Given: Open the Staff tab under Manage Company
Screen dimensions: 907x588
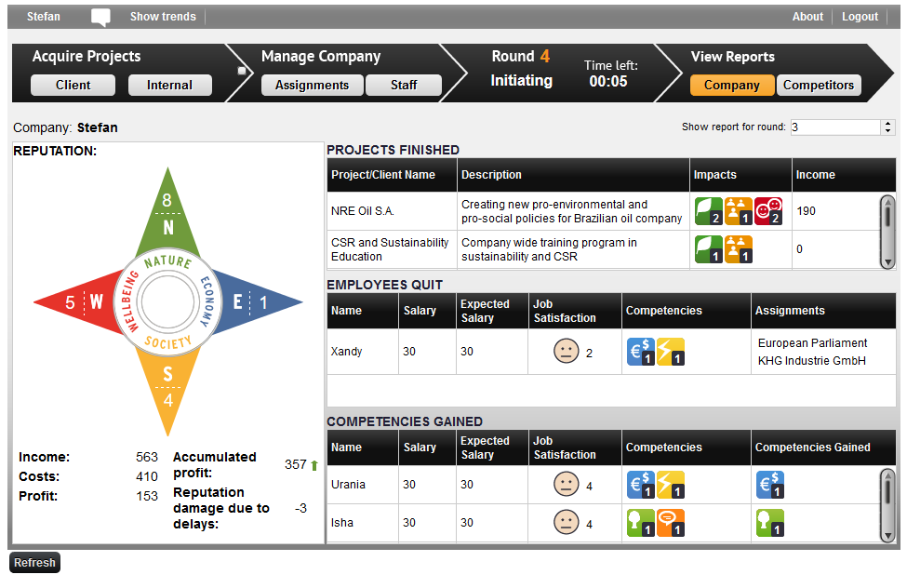Looking at the screenshot, I should coord(404,86).
